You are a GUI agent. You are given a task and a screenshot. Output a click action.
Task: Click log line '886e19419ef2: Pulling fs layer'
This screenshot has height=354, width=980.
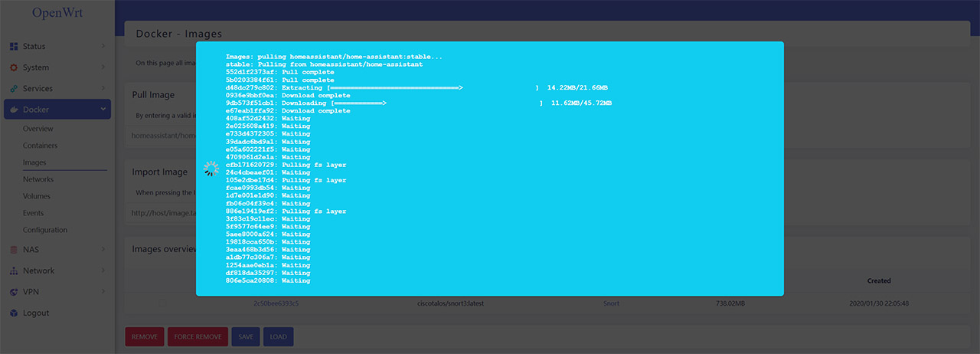pyautogui.click(x=286, y=211)
